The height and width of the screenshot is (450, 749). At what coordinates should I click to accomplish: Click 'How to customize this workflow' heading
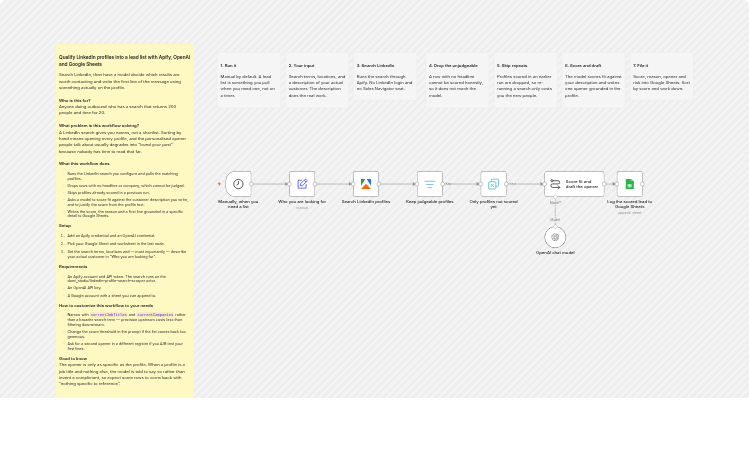(106, 305)
